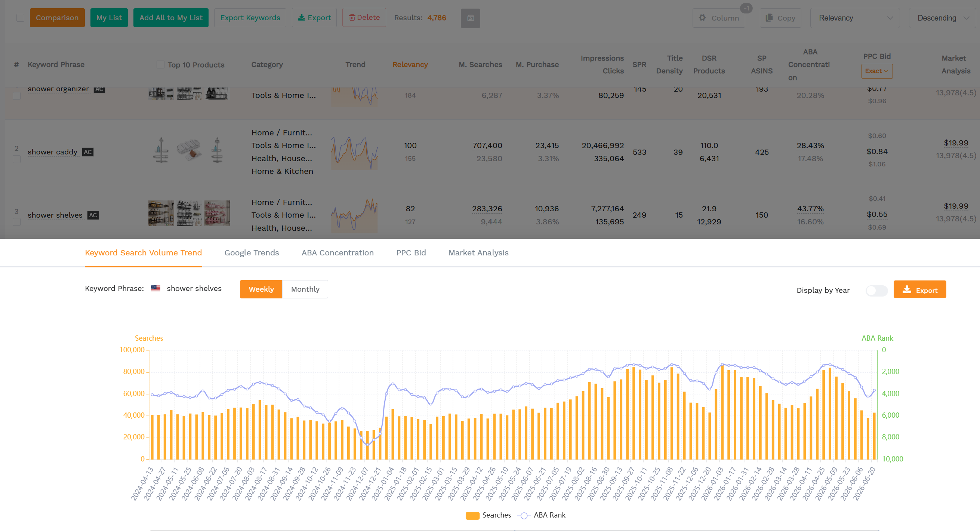Click the ABA Concentration column header

pyautogui.click(x=809, y=65)
